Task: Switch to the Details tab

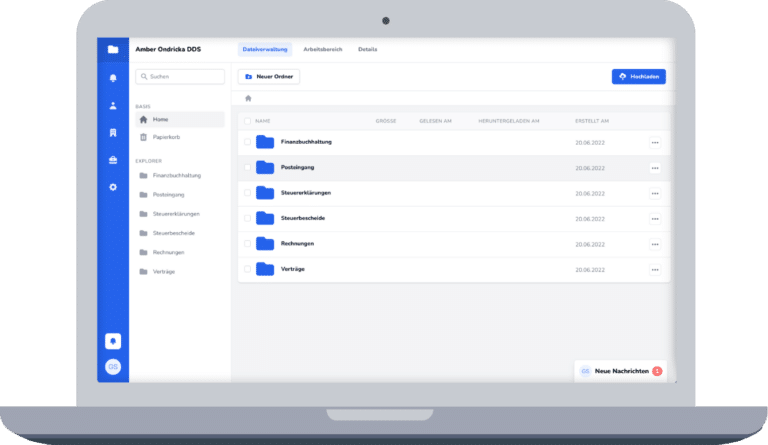Action: [367, 49]
